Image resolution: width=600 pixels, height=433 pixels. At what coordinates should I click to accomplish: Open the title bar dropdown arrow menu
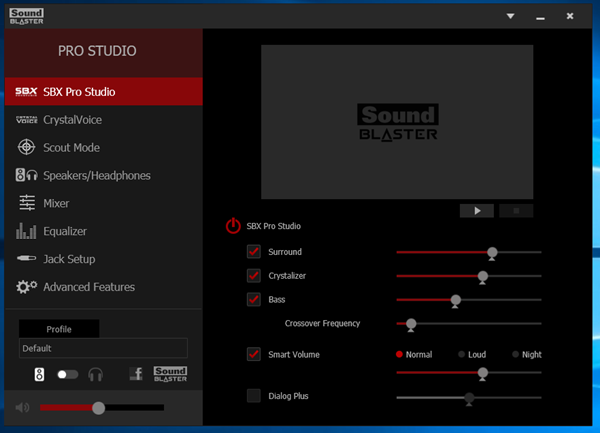click(x=510, y=16)
